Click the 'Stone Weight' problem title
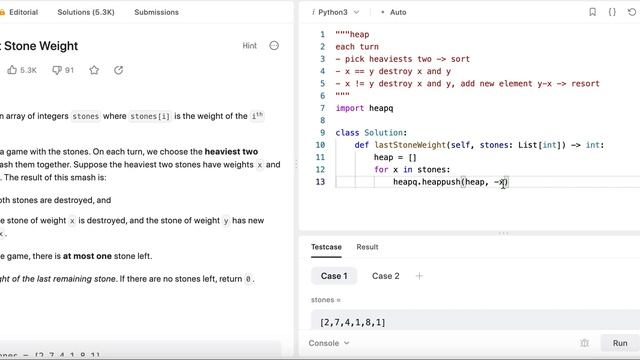This screenshot has height=360, width=640. (x=41, y=46)
